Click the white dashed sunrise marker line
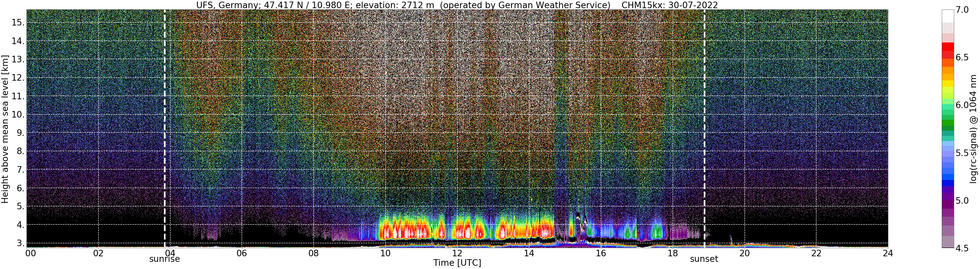Screen dimensions: 980x269 165,129
